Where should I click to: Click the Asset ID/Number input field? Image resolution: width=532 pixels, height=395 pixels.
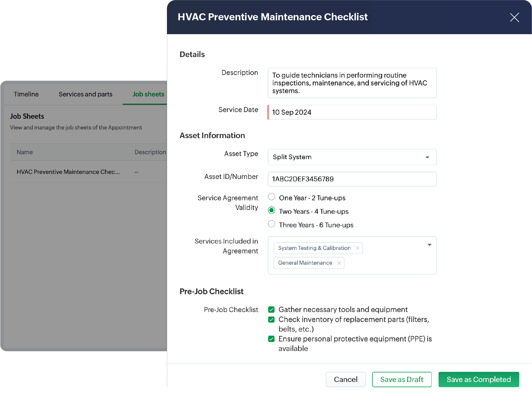tap(352, 179)
